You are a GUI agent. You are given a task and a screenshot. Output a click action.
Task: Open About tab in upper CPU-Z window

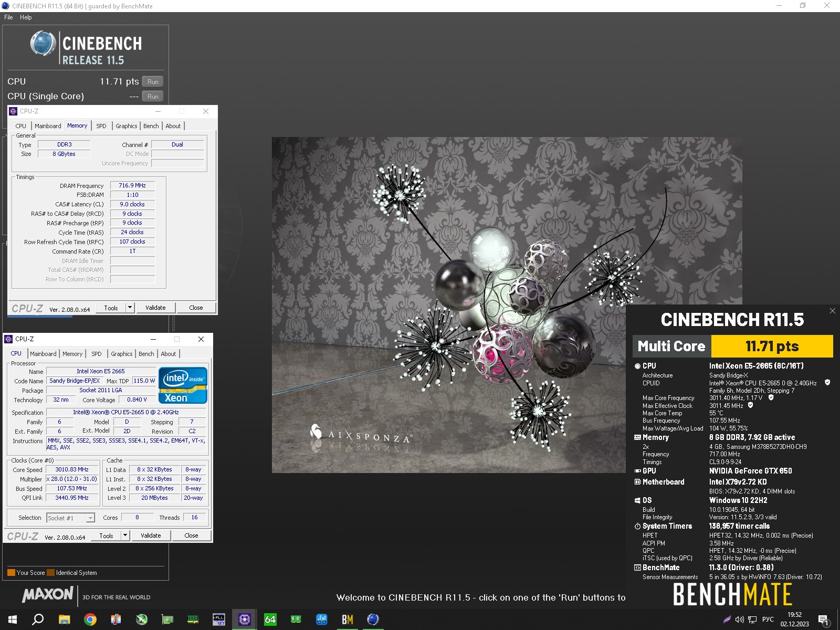point(173,126)
